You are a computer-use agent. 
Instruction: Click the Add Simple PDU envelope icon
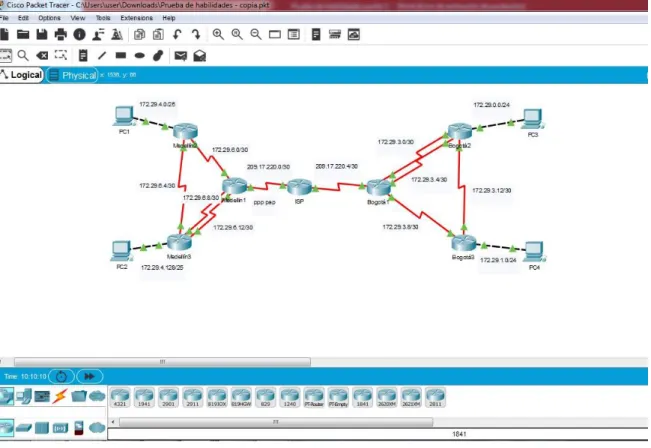tap(181, 56)
